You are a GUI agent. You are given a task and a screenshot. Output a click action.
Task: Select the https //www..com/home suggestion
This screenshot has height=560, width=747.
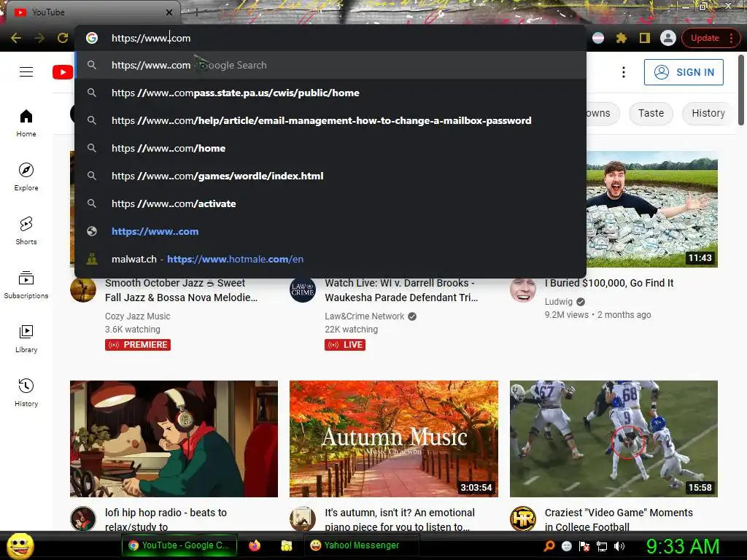click(x=330, y=148)
